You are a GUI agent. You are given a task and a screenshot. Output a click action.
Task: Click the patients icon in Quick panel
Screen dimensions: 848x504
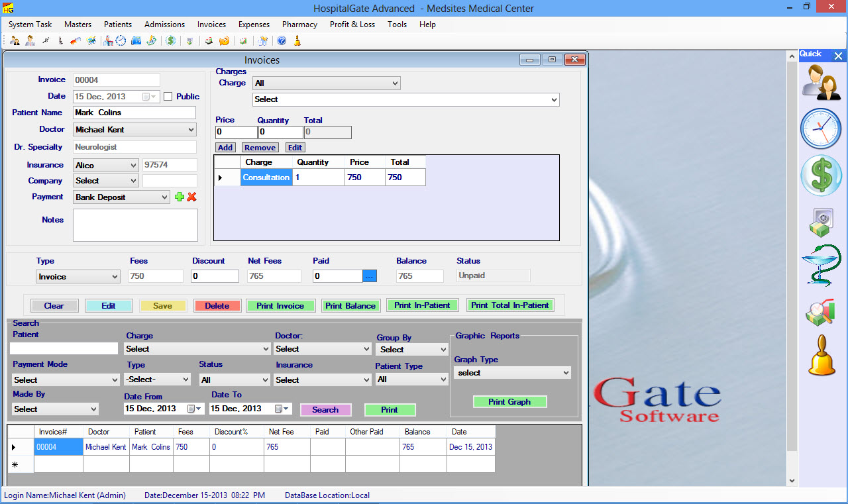point(821,82)
